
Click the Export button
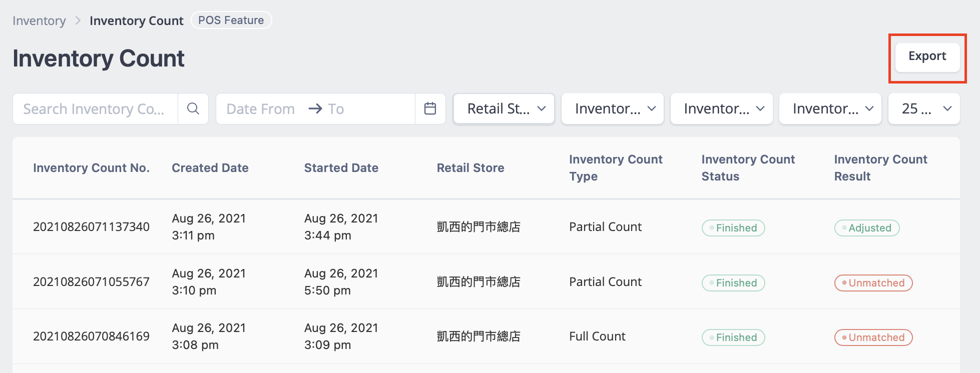pos(927,57)
